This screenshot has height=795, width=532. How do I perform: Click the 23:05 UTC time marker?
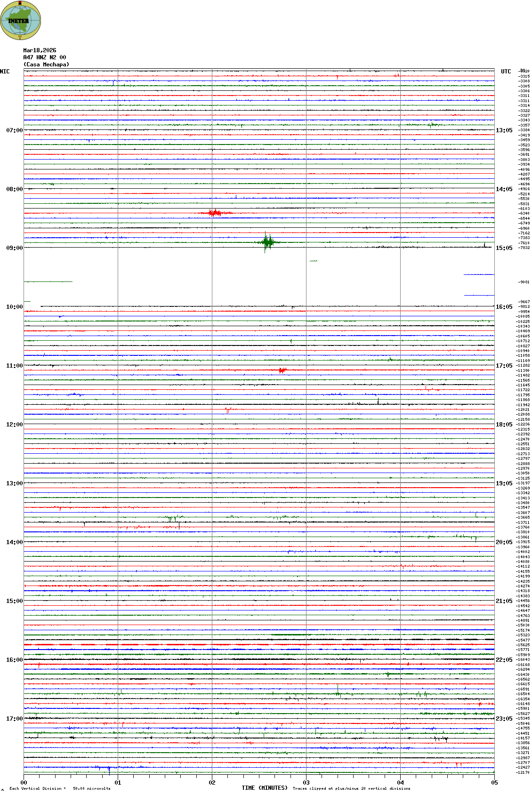[504, 719]
